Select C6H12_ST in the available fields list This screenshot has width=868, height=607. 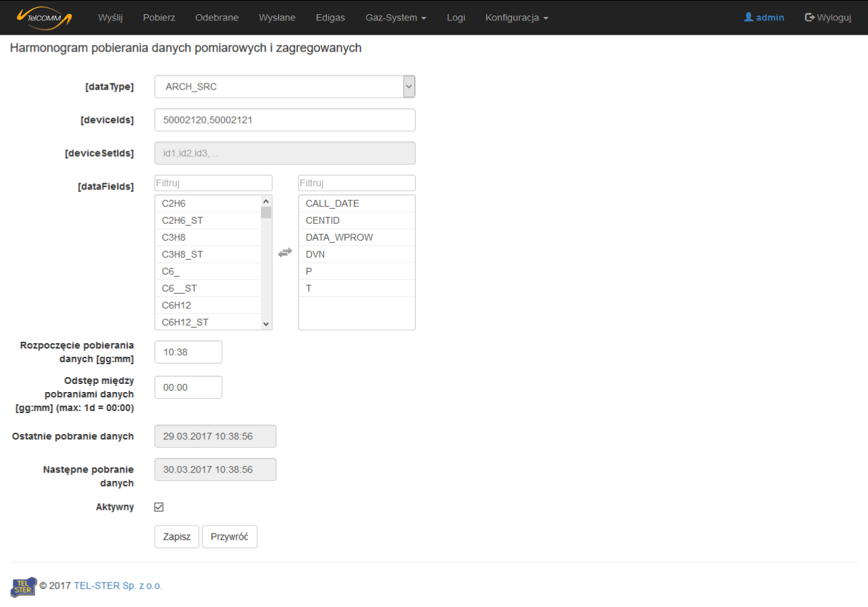click(x=208, y=322)
